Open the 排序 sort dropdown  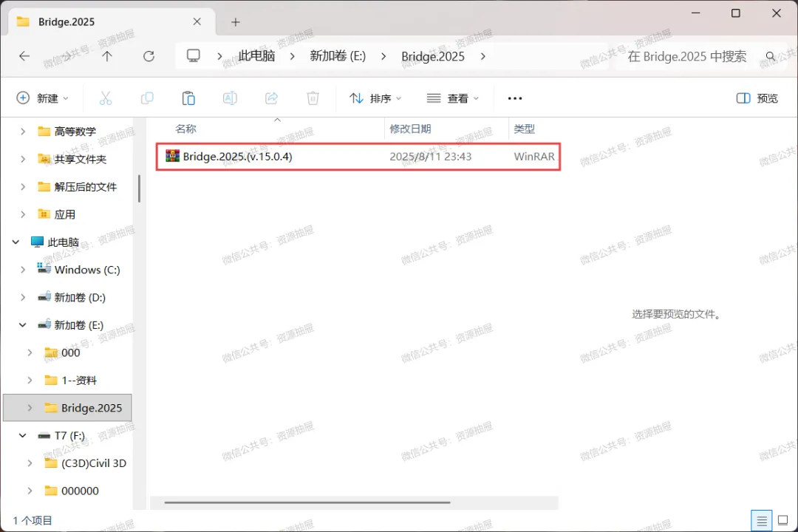[x=375, y=98]
